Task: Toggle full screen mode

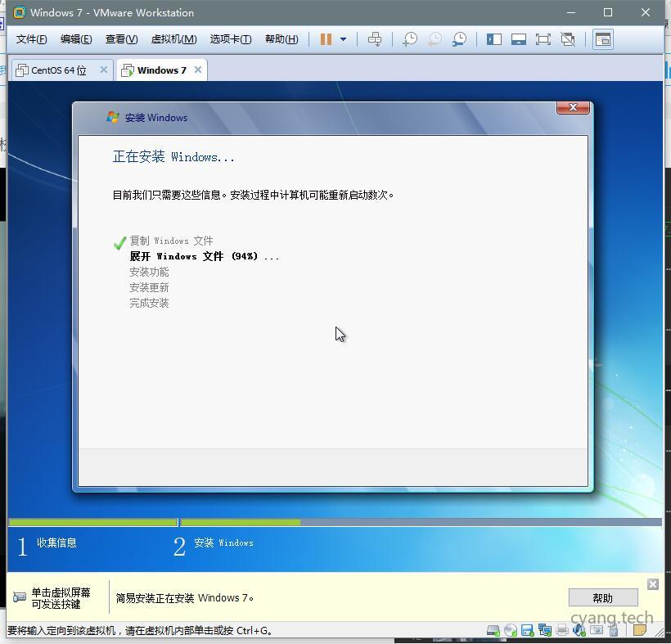Action: click(x=543, y=38)
